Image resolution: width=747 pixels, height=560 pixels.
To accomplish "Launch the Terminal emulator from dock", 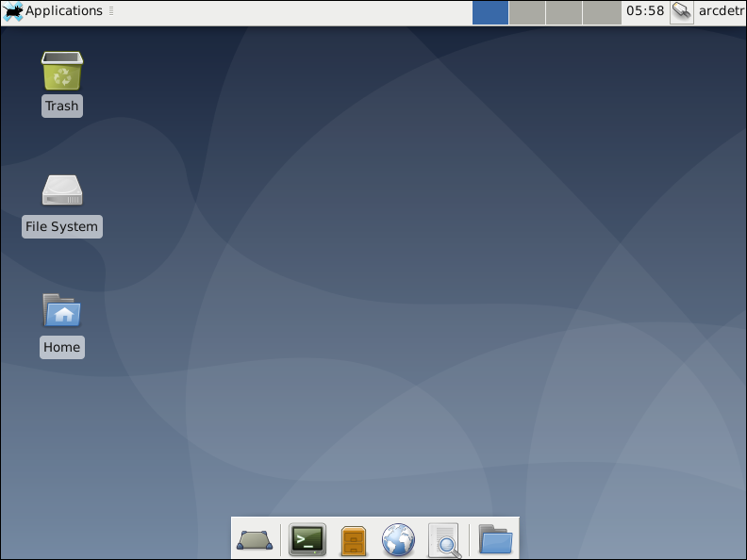I will (307, 540).
